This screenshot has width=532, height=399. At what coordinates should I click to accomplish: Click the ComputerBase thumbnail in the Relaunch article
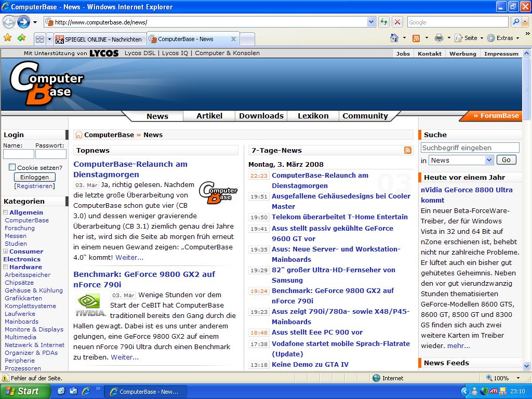pyautogui.click(x=218, y=192)
